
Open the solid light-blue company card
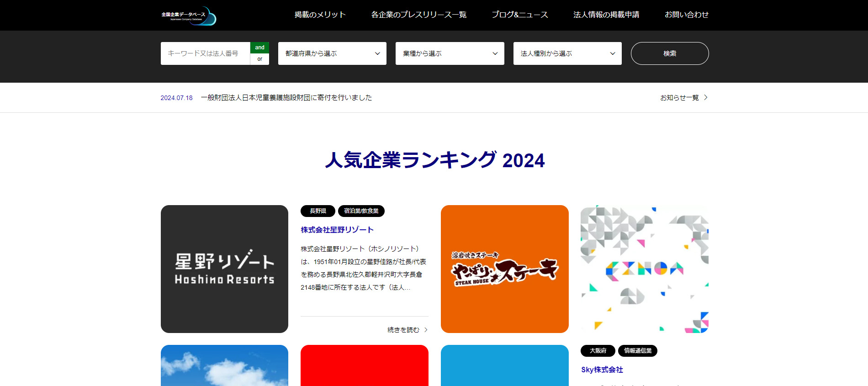505,365
